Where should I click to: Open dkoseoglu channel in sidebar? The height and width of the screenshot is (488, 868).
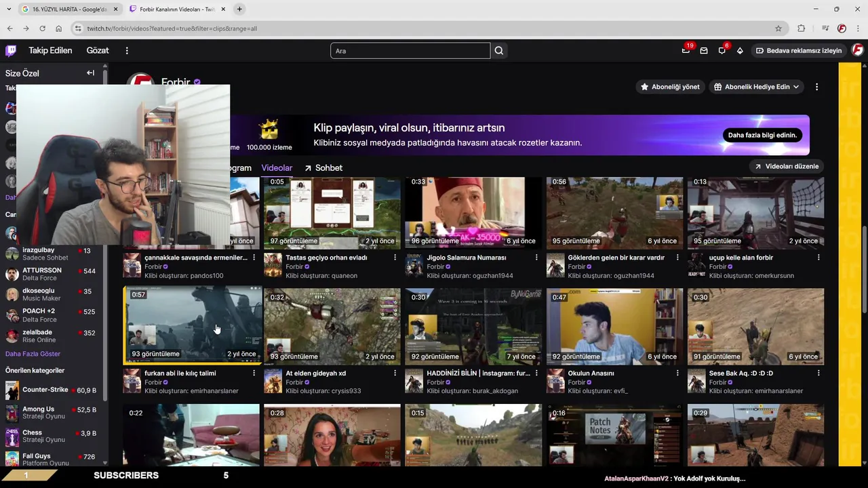[x=53, y=295]
